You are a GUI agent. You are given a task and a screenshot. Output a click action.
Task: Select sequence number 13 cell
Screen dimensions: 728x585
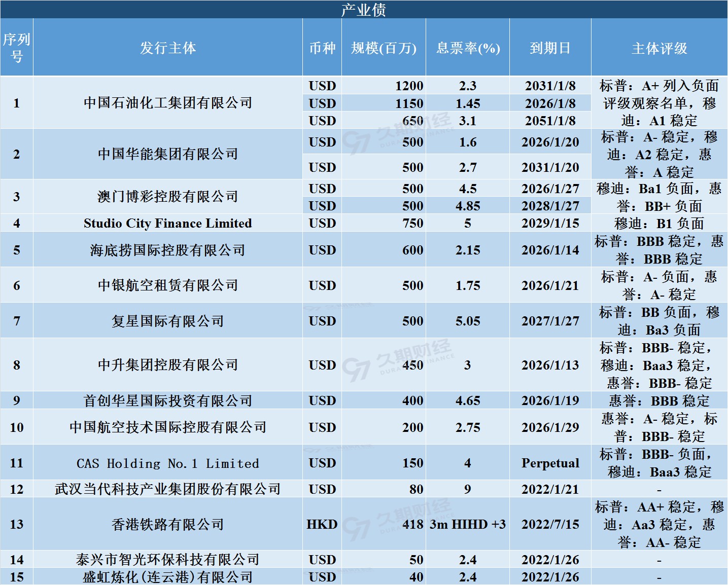click(x=17, y=524)
